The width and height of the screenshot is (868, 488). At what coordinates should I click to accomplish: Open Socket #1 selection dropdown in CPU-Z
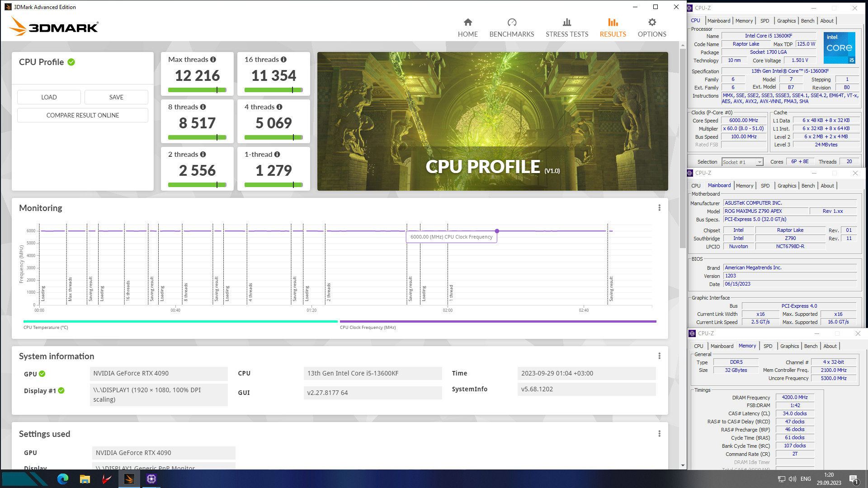[742, 162]
